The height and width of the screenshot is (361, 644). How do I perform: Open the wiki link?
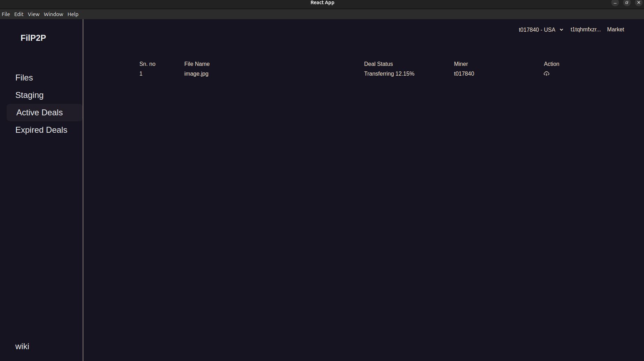[x=22, y=346]
